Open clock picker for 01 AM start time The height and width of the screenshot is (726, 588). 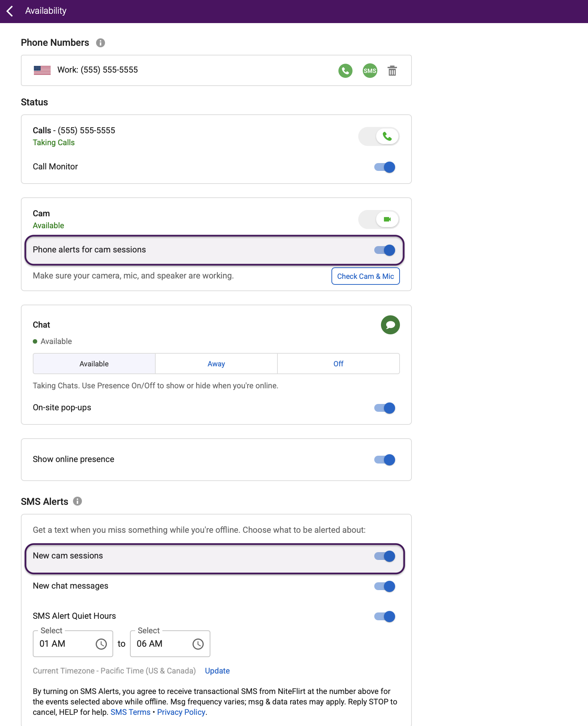coord(101,644)
